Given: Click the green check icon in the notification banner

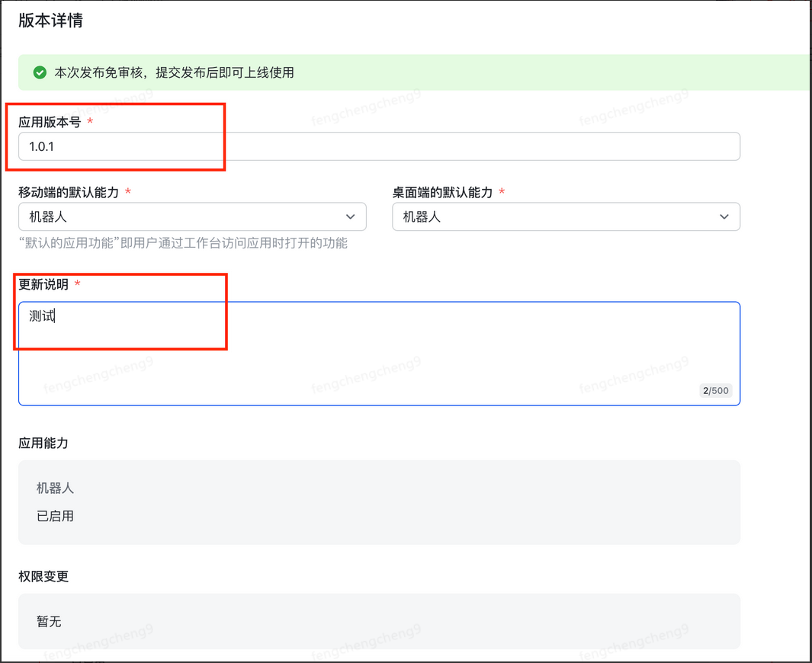Looking at the screenshot, I should click(x=39, y=72).
